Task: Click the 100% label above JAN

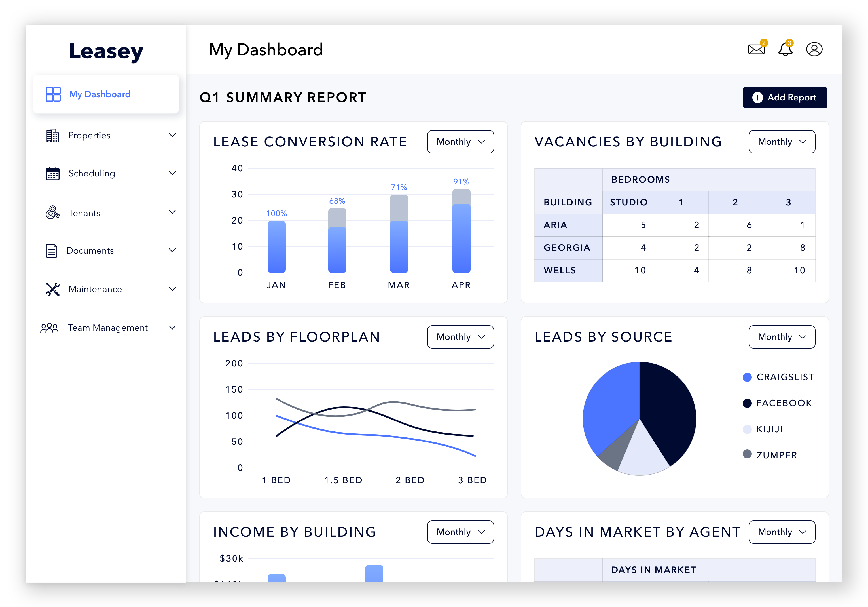Action: [276, 213]
